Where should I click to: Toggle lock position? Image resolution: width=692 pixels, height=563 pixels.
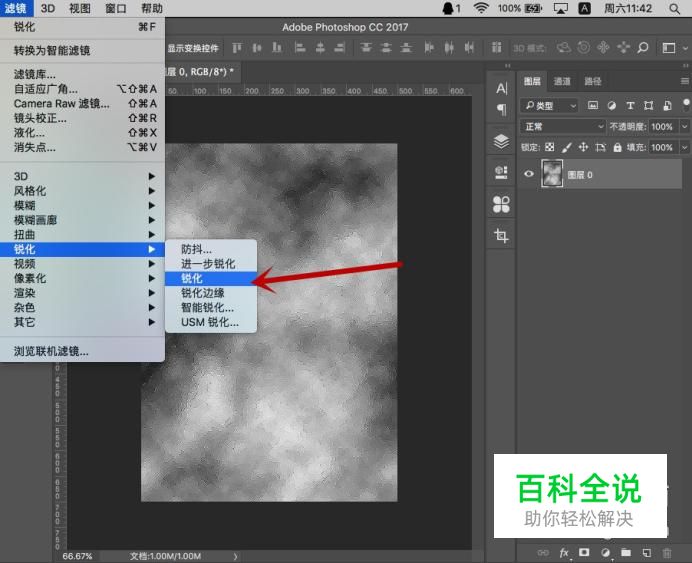(583, 147)
